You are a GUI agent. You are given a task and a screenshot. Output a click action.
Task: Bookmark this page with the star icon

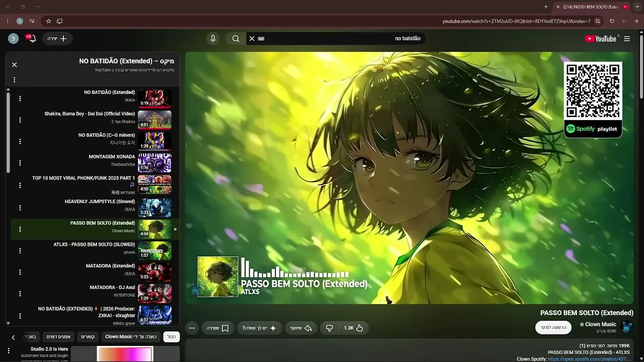(48, 21)
